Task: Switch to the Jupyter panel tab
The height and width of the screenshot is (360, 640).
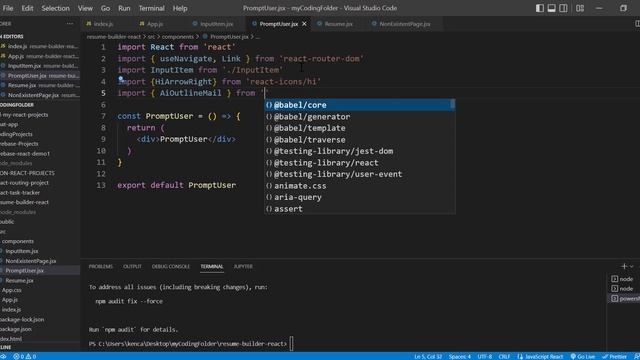Action: pos(243,267)
